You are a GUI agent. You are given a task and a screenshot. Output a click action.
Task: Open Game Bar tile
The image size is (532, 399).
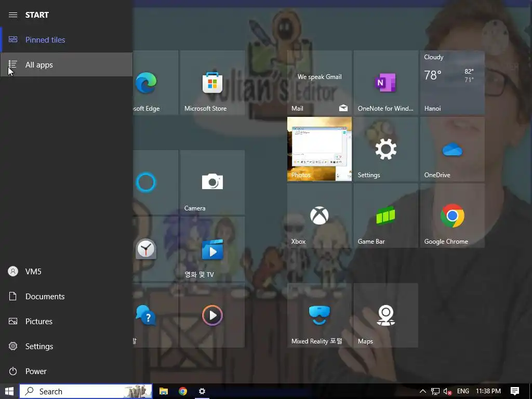[386, 216]
